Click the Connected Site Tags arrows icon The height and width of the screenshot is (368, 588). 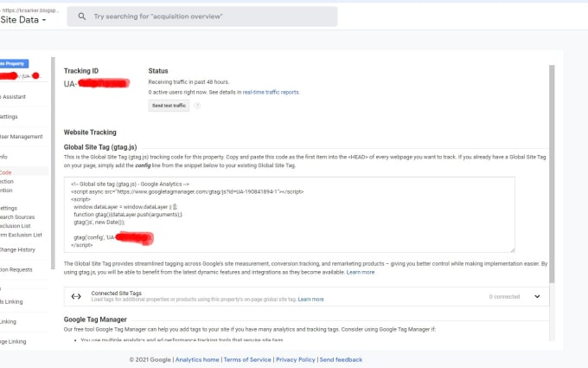[x=76, y=297]
